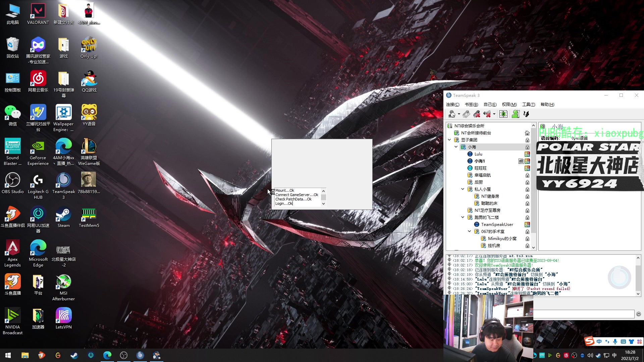The width and height of the screenshot is (644, 362).
Task: Click the pencil-tag toolbar icon
Action: pyautogui.click(x=466, y=114)
